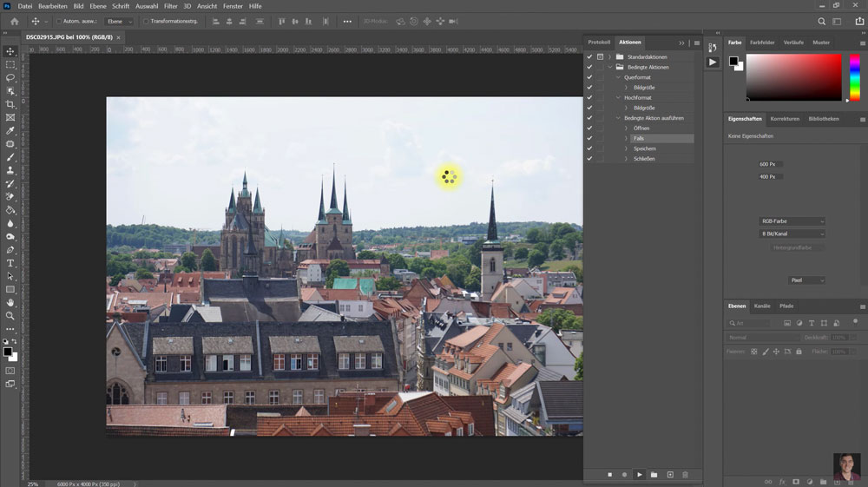Select the Horizontal Type tool
Image resolution: width=868 pixels, height=487 pixels.
(10, 262)
